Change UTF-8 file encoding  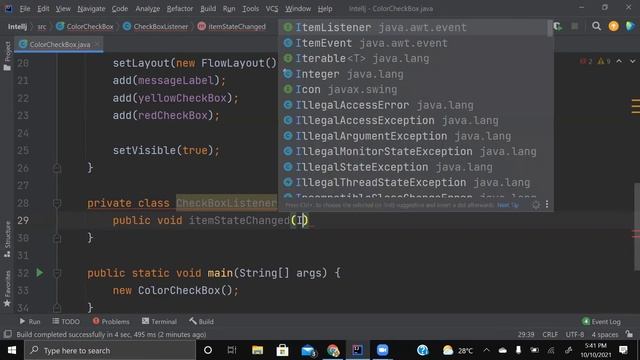[x=575, y=334]
